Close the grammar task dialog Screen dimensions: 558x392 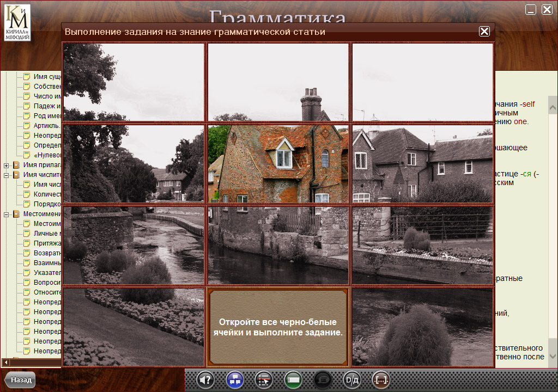coord(484,32)
